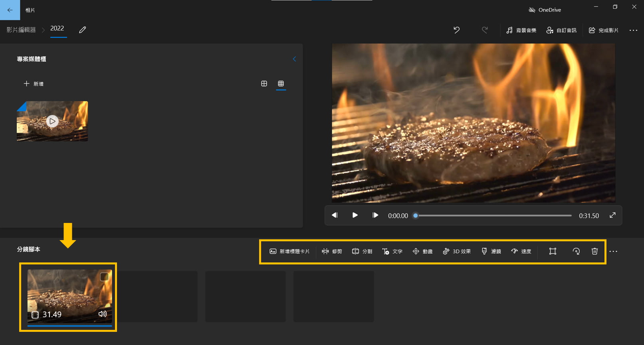Rotate the selected clip
The width and height of the screenshot is (644, 345).
click(576, 251)
